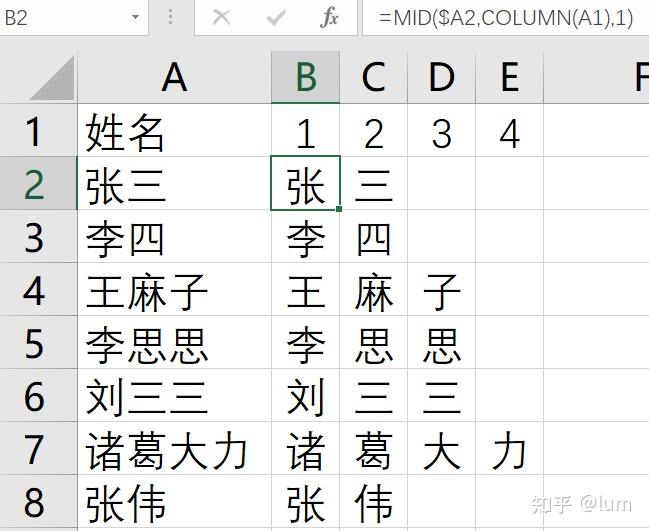Click the Insert Function fx icon
The image size is (649, 531).
pyautogui.click(x=329, y=18)
